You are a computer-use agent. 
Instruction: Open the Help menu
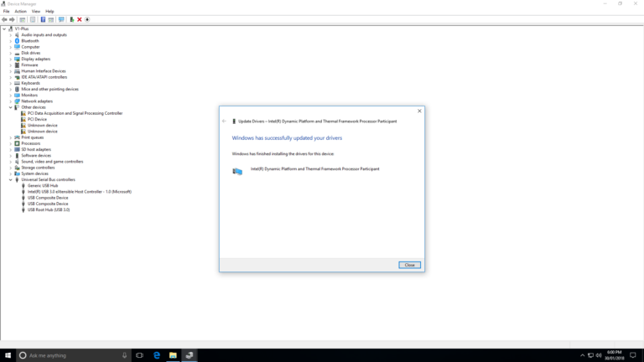coord(49,12)
